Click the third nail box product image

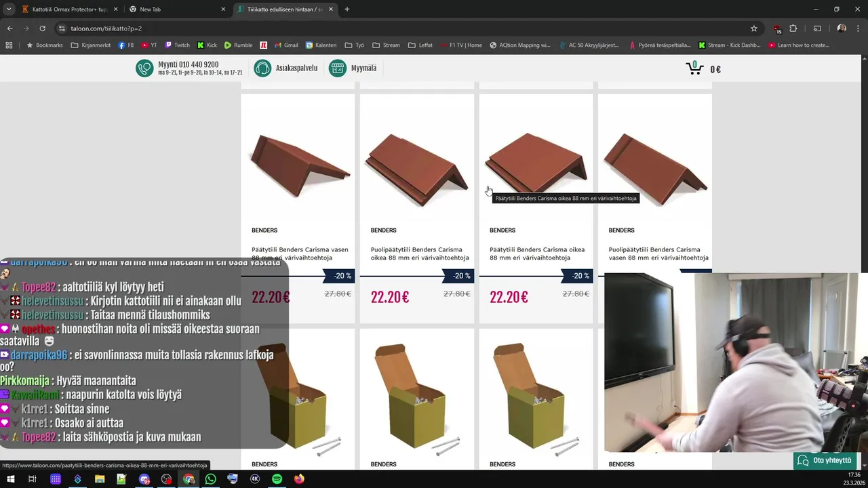point(536,400)
